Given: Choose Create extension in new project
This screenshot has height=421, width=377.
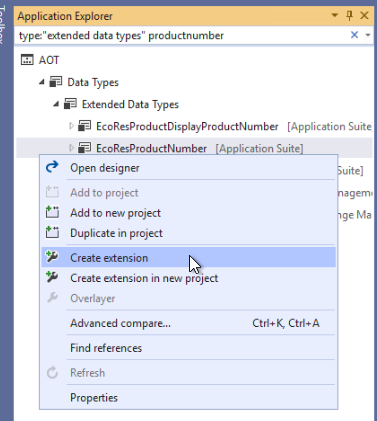Looking at the screenshot, I should click(x=188, y=278).
